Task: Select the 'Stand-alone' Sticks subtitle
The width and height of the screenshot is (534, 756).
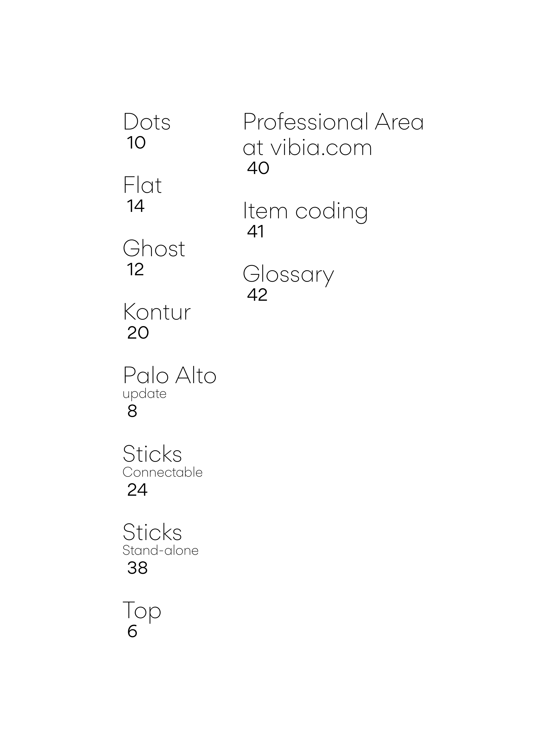Action: (161, 551)
